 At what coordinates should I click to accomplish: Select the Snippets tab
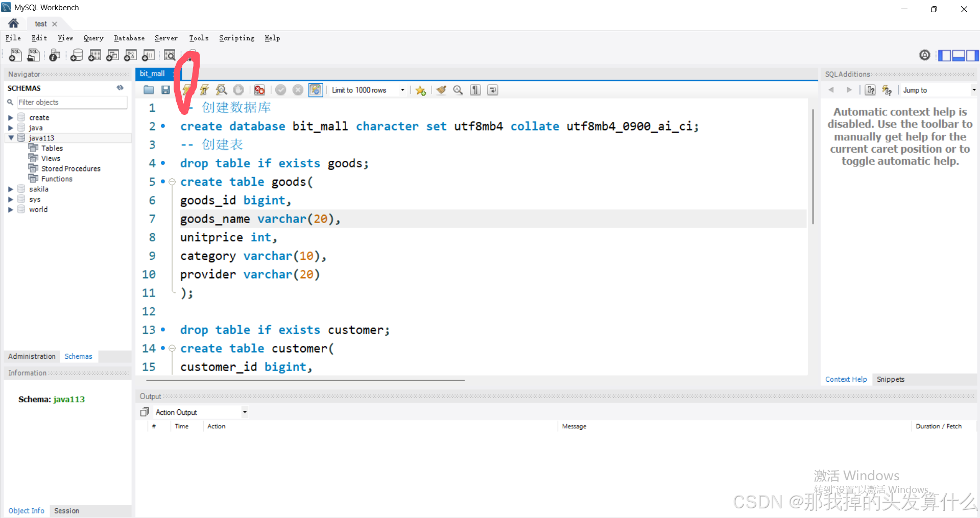click(890, 379)
